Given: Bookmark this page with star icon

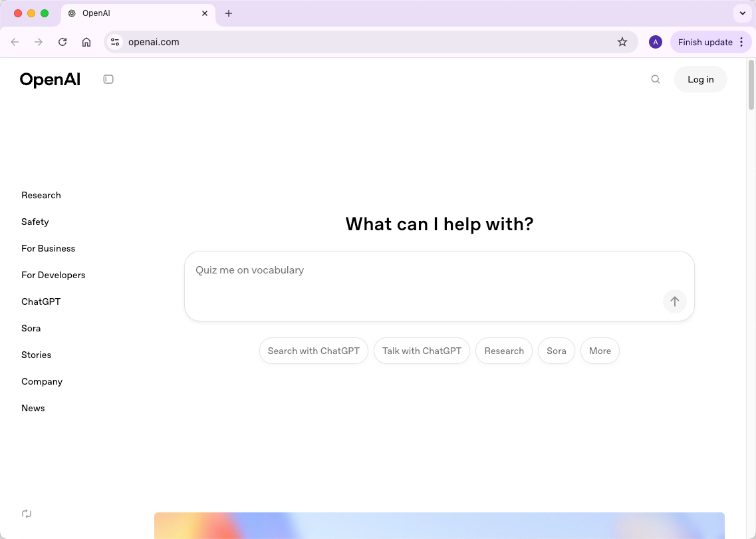Looking at the screenshot, I should point(622,42).
